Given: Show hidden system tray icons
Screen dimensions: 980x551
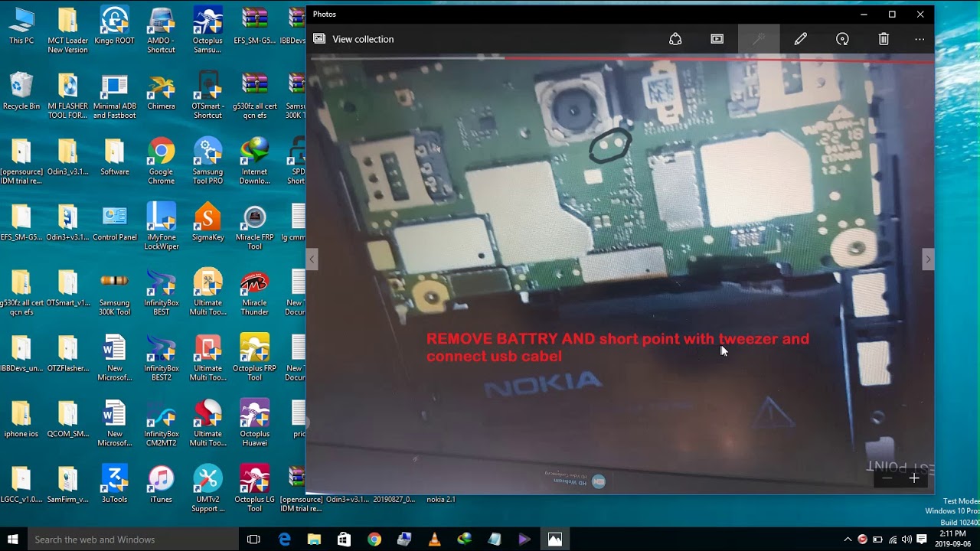Looking at the screenshot, I should (x=848, y=540).
